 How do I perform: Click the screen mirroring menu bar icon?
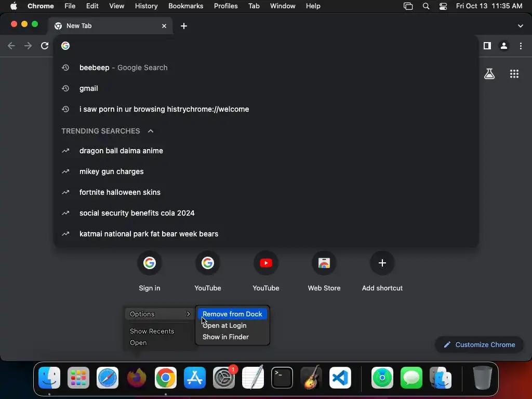coord(408,6)
